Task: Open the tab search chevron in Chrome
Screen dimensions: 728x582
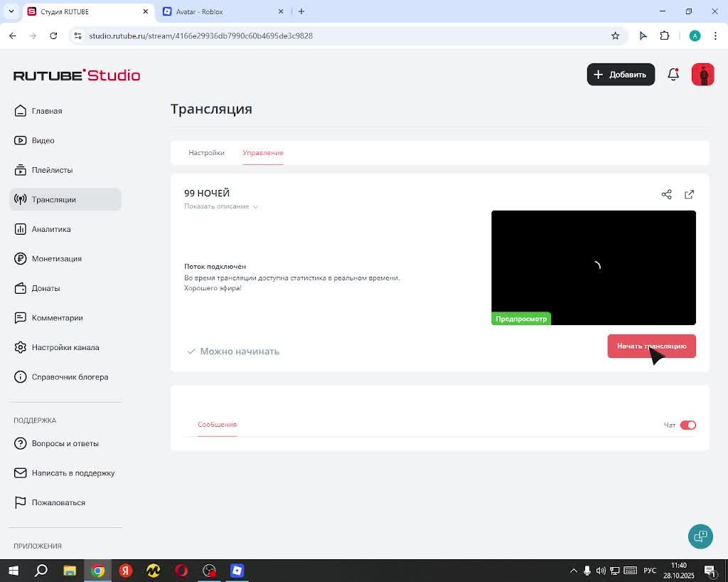Action: tap(11, 11)
